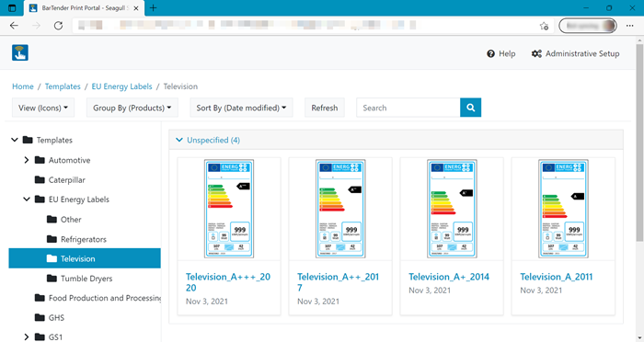Expand the Automotive folder
Screen dimensions: 644x342
tap(27, 160)
